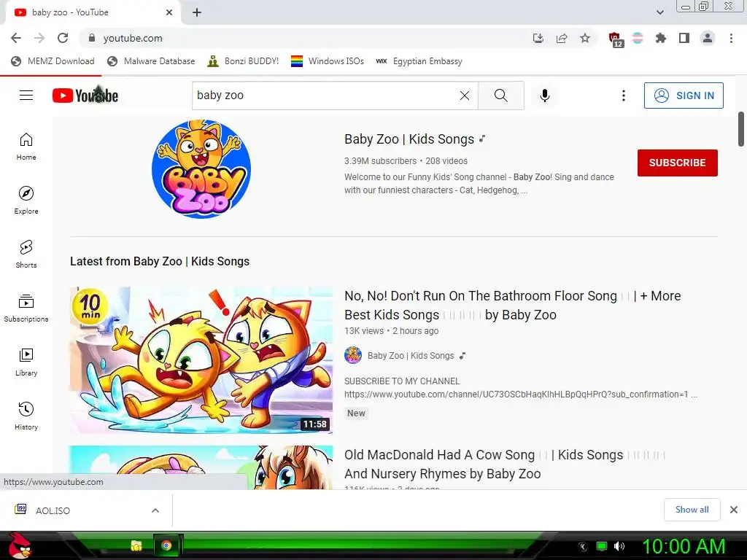Click the 208 videos count text

click(446, 161)
